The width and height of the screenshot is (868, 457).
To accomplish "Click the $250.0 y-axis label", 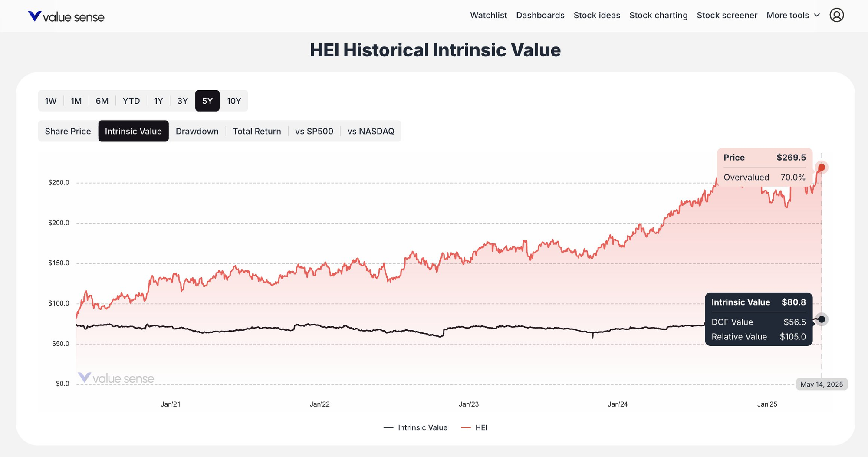I will (59, 182).
